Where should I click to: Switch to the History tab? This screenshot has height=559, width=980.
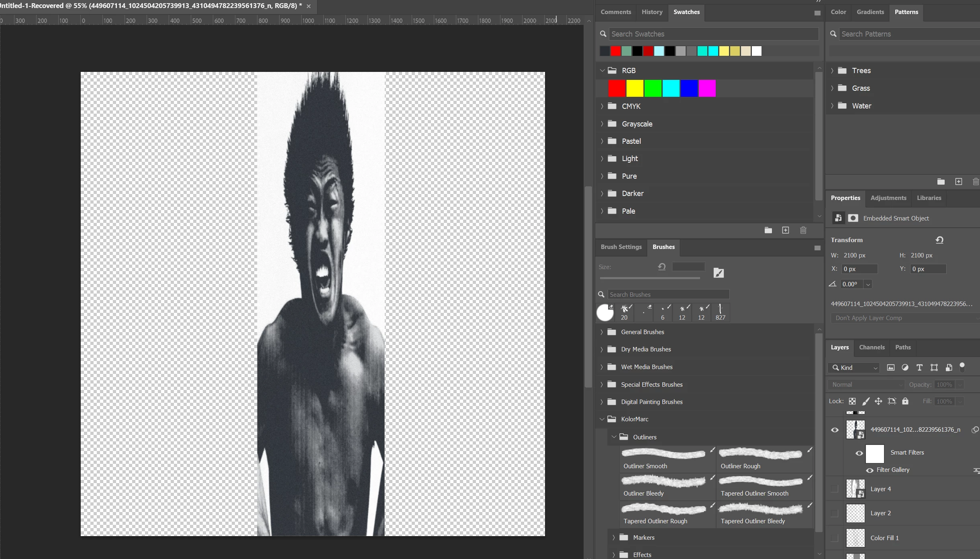click(652, 12)
